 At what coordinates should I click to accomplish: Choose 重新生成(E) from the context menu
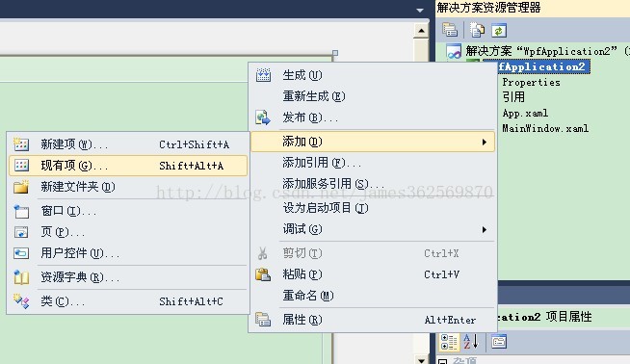373,96
